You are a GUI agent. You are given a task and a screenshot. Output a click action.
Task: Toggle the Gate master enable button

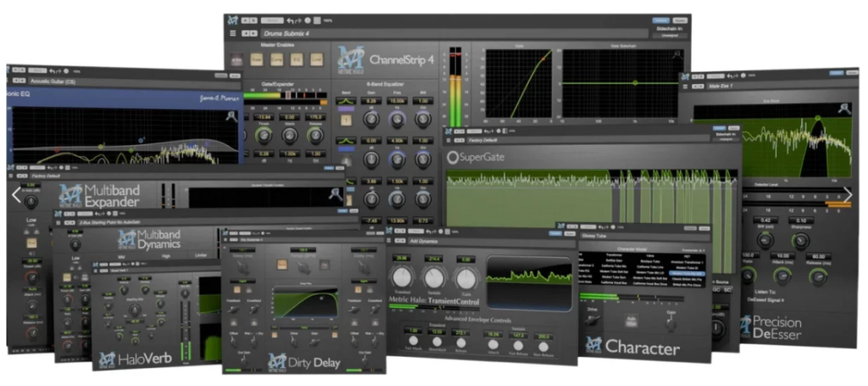[256, 59]
